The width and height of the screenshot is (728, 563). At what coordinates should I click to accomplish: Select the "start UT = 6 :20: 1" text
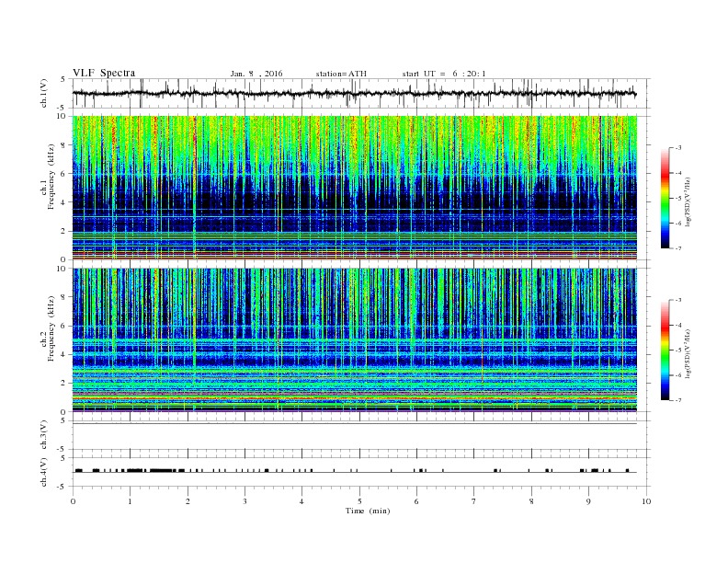click(444, 74)
